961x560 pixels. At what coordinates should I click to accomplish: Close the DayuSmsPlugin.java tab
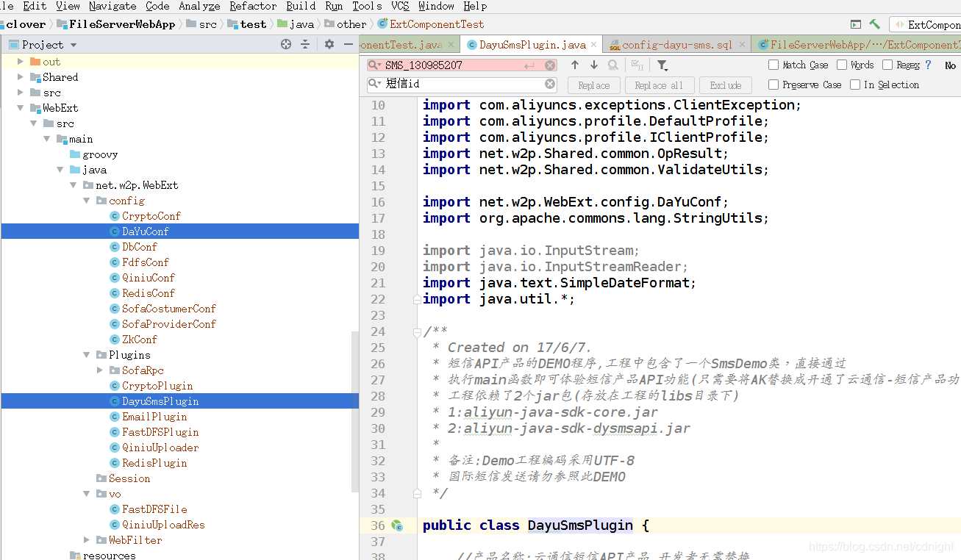594,45
